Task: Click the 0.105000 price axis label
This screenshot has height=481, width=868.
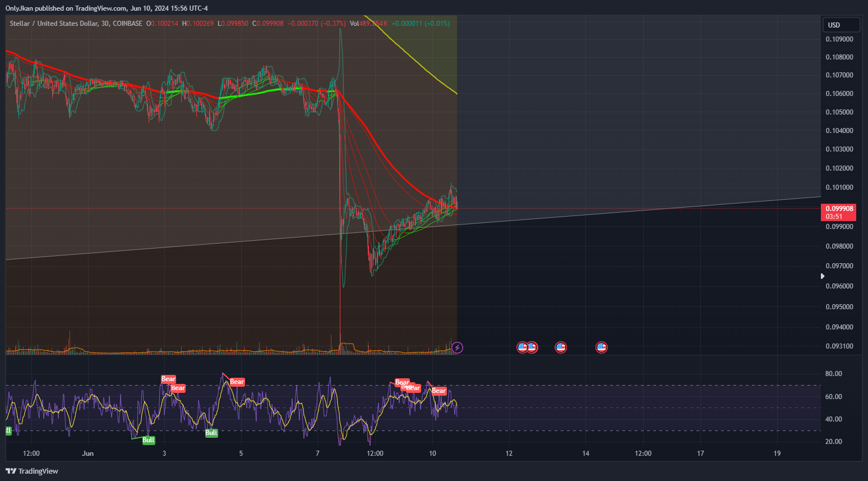Action: (x=839, y=112)
